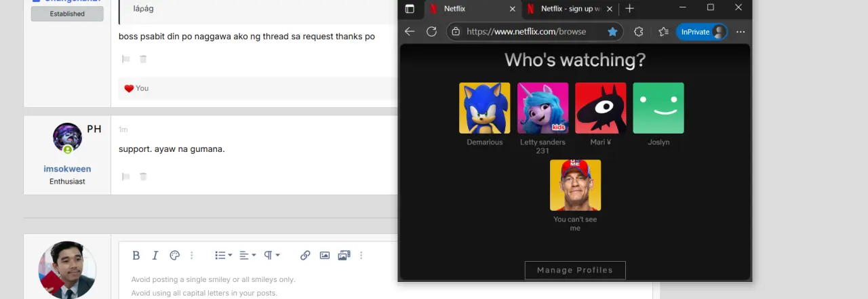Click imsokween's avatar picture
The image size is (868, 299).
(67, 138)
